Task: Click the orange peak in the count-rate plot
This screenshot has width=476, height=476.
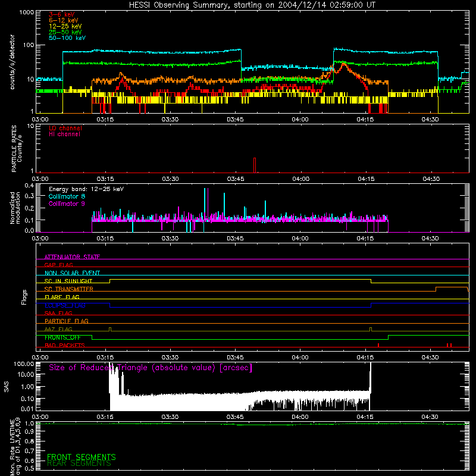Action: [x=344, y=64]
